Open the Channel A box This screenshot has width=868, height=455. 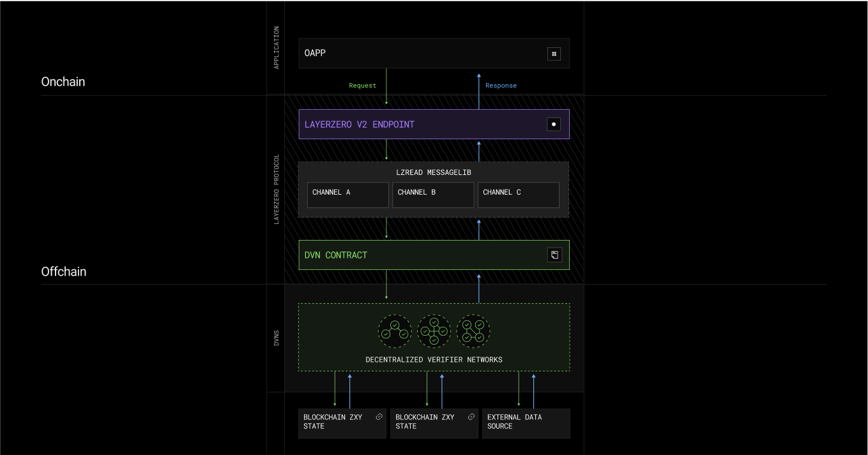tap(347, 195)
